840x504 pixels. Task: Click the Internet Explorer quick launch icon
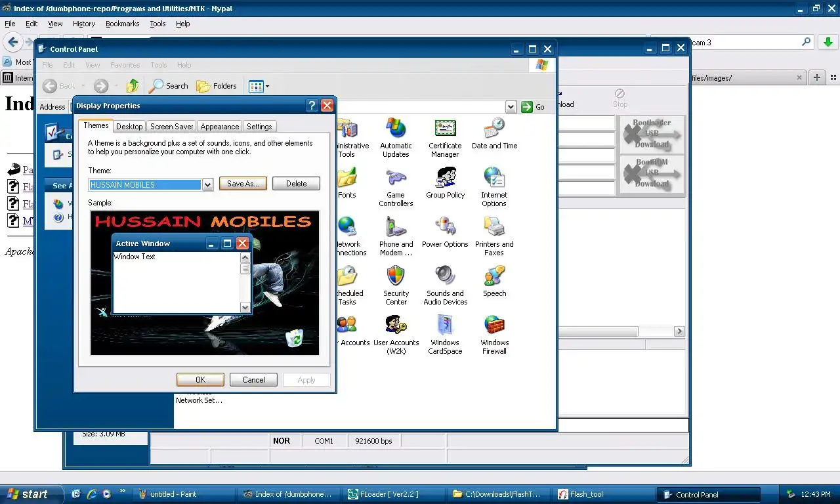(91, 494)
